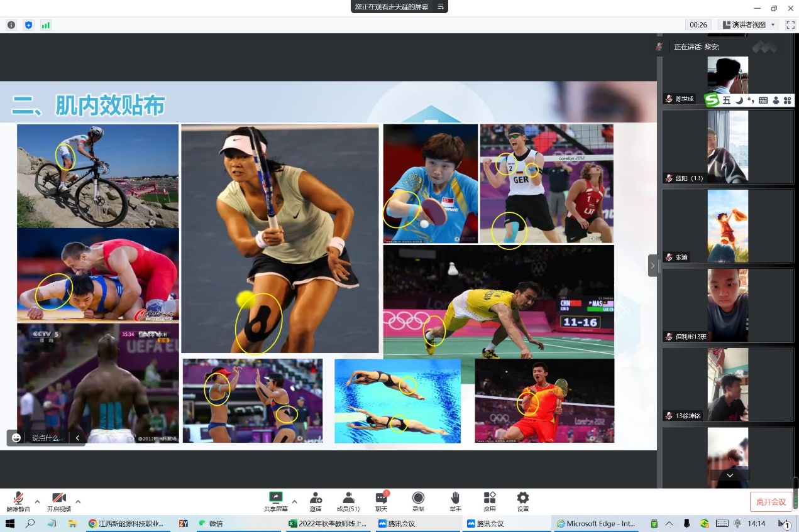Collapse the quick chat bar arrow
Viewport: 799px width, 532px height.
[77, 438]
